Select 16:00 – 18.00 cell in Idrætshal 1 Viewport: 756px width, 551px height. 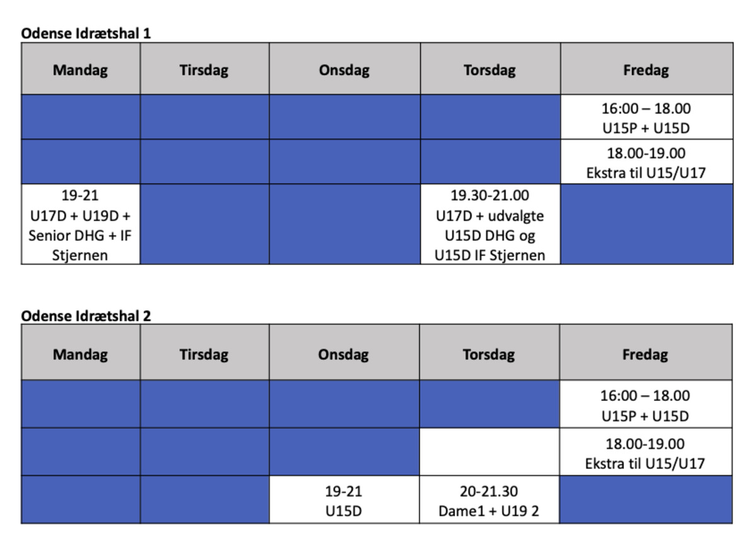tap(646, 117)
